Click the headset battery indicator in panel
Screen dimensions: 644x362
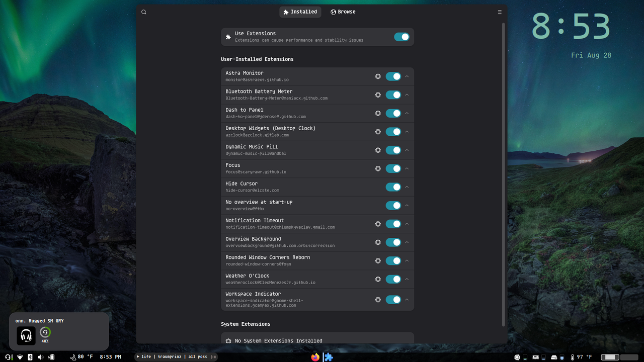point(9,357)
